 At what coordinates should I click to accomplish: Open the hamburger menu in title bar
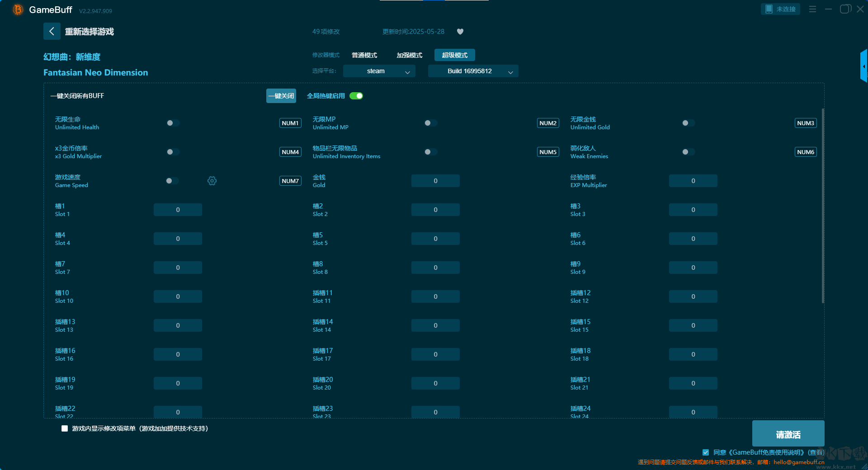point(812,9)
